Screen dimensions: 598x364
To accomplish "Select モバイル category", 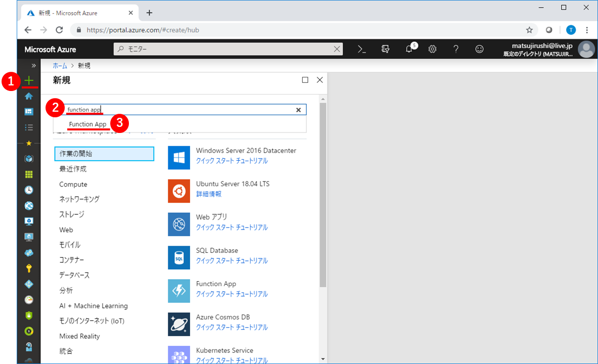I will tap(70, 245).
